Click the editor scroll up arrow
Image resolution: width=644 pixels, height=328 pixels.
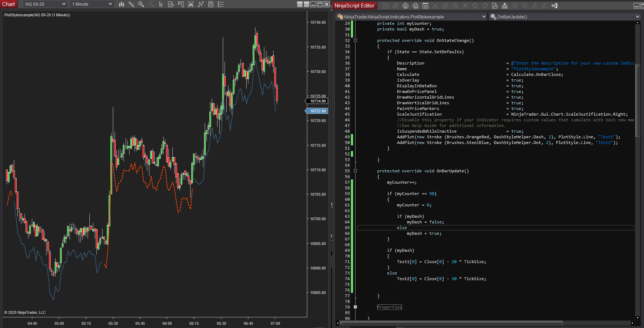pyautogui.click(x=638, y=23)
